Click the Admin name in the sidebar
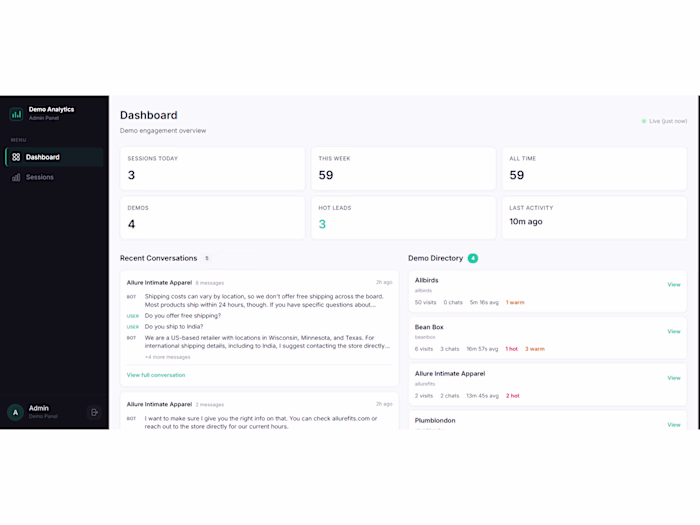The height and width of the screenshot is (525, 700). pyautogui.click(x=39, y=408)
